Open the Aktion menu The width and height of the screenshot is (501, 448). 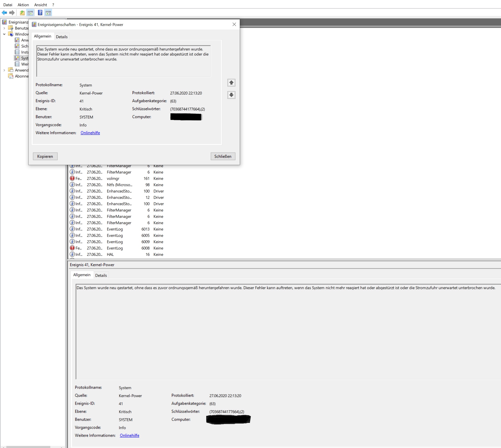tap(23, 5)
